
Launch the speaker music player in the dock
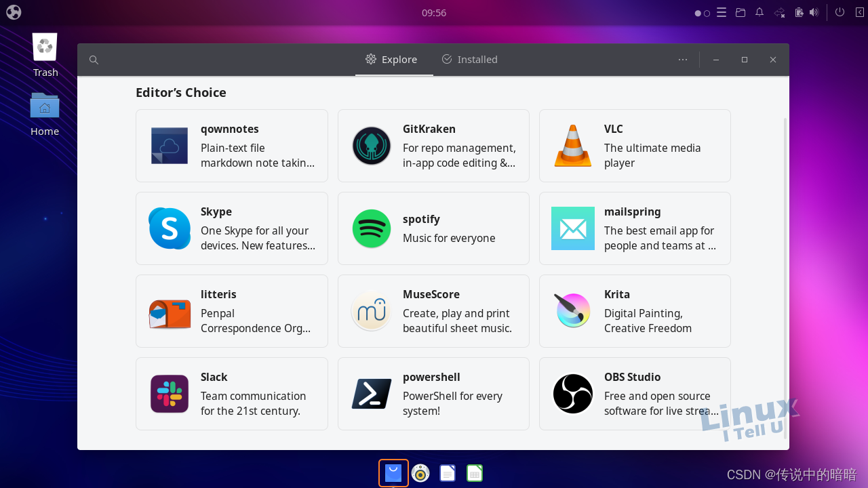tap(420, 473)
